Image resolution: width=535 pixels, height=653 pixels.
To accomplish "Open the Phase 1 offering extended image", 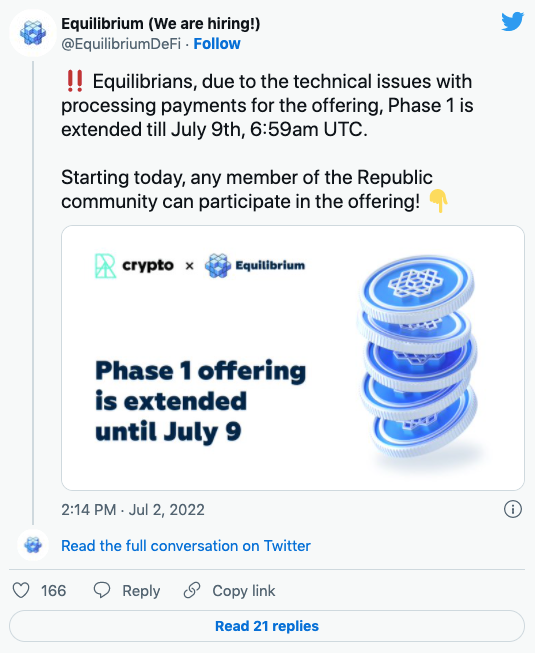I will coord(293,358).
